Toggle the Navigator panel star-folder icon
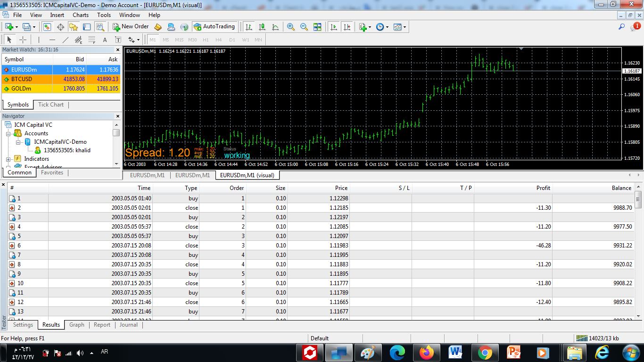This screenshot has width=644, height=362. (74, 27)
